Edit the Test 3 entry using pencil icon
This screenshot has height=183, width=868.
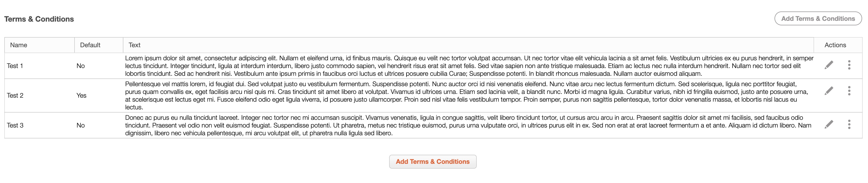pyautogui.click(x=828, y=125)
